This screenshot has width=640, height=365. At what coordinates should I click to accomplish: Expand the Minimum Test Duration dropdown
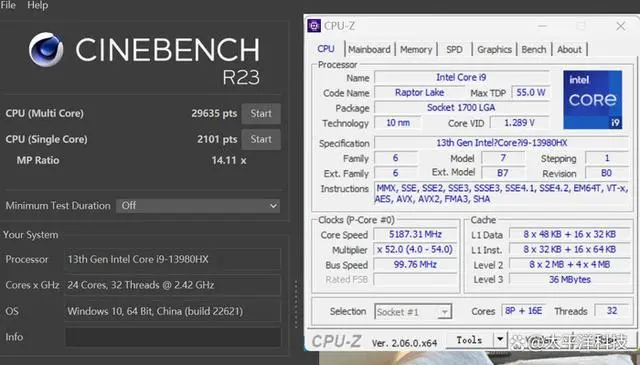198,206
